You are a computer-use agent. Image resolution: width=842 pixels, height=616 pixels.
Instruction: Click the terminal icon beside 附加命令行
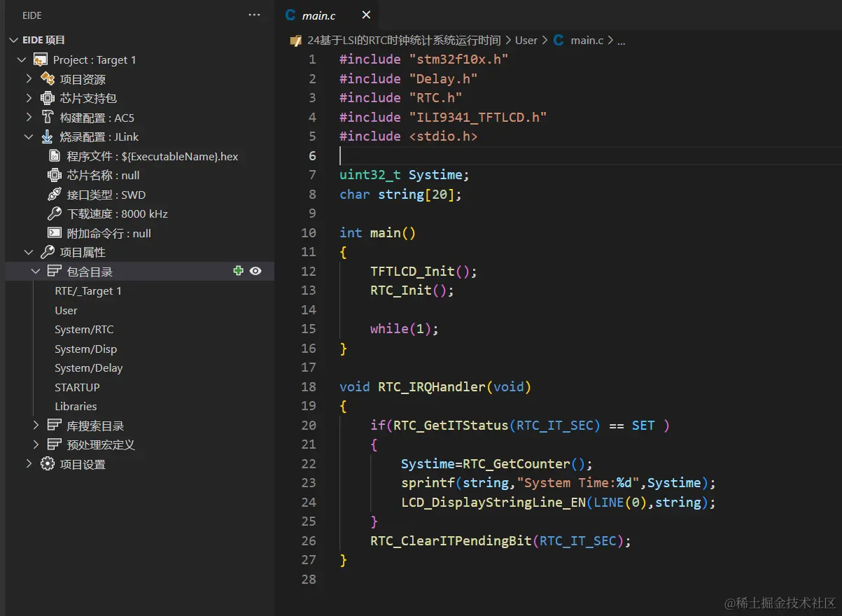point(54,233)
